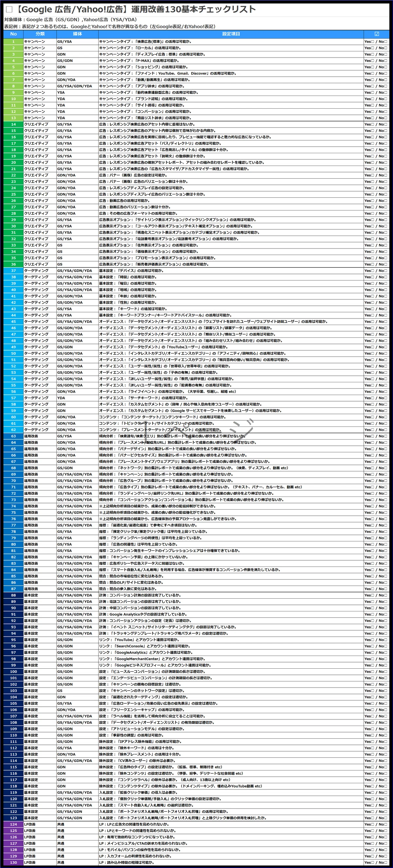Select the 'No' column header
393x868 pixels.
pyautogui.click(x=13, y=34)
